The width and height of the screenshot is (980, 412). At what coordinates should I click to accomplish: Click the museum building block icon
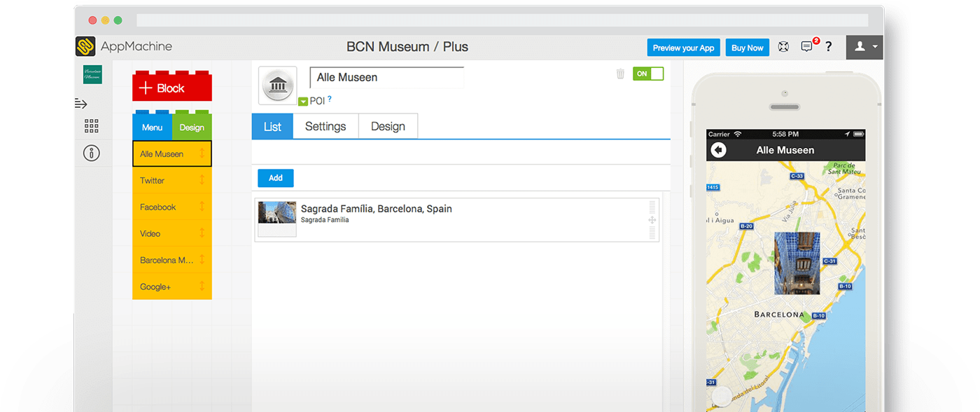[278, 85]
